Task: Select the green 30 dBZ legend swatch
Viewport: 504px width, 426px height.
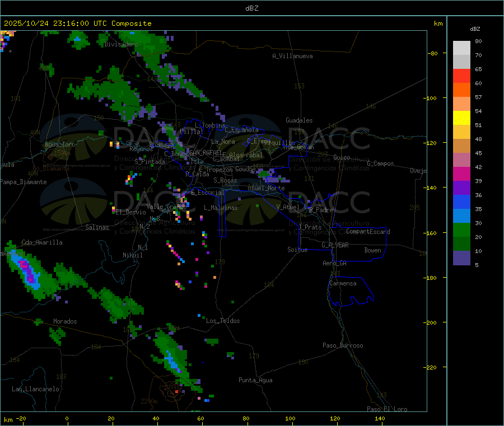Action: coord(461,230)
